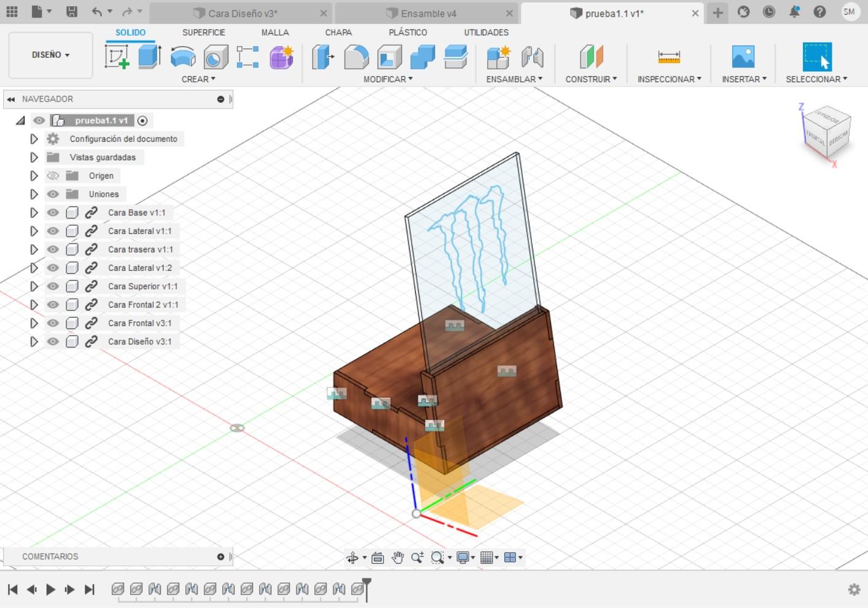Select the Pan hand tool
This screenshot has height=608, width=868.
pyautogui.click(x=397, y=558)
